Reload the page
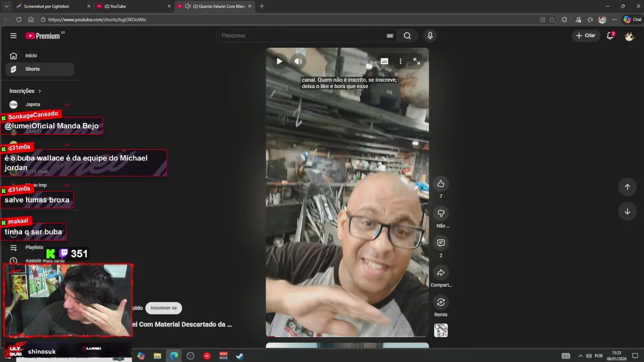 (x=19, y=20)
